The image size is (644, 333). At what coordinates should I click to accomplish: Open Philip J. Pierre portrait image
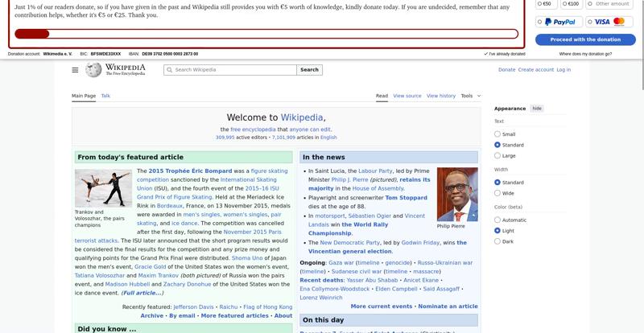pos(456,194)
